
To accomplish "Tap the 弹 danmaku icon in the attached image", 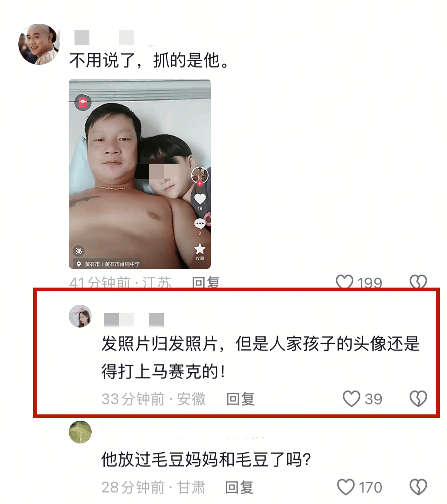I will point(78,251).
